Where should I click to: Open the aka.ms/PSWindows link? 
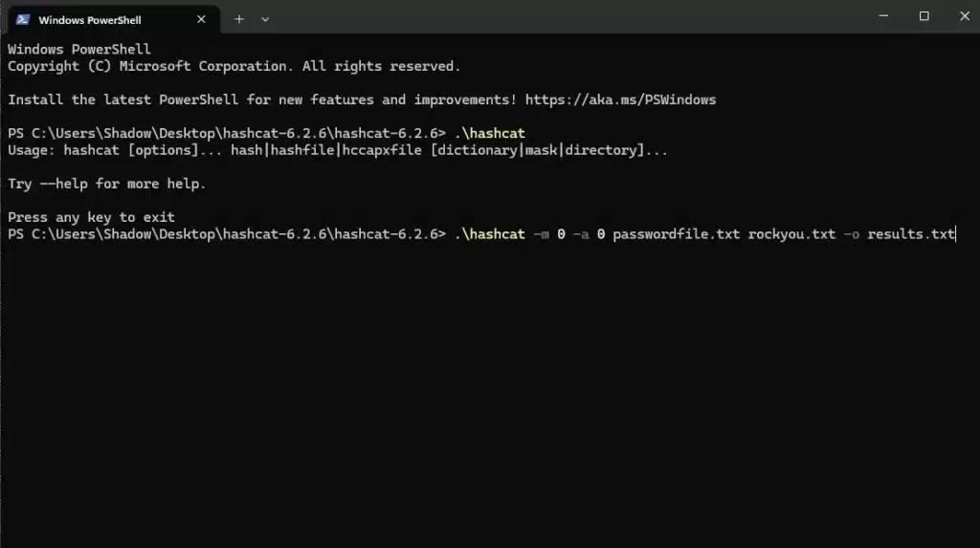point(620,100)
